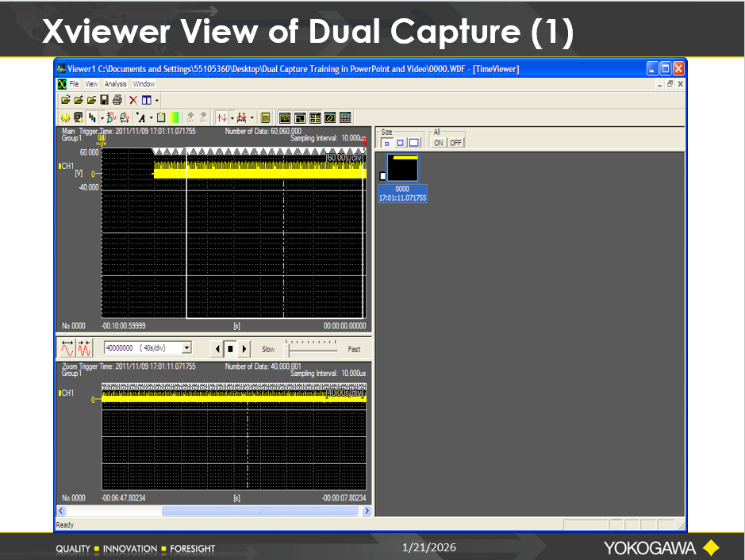Turn all waveforms ON
The width and height of the screenshot is (745, 560).
point(438,143)
